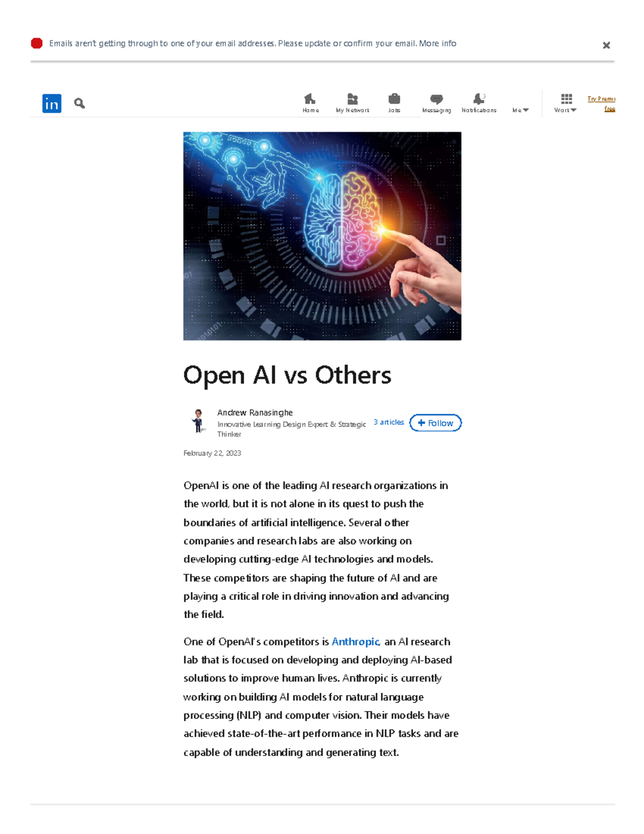Switch to the Jobs tab
Viewport: 644px width, 834px height.
[394, 102]
